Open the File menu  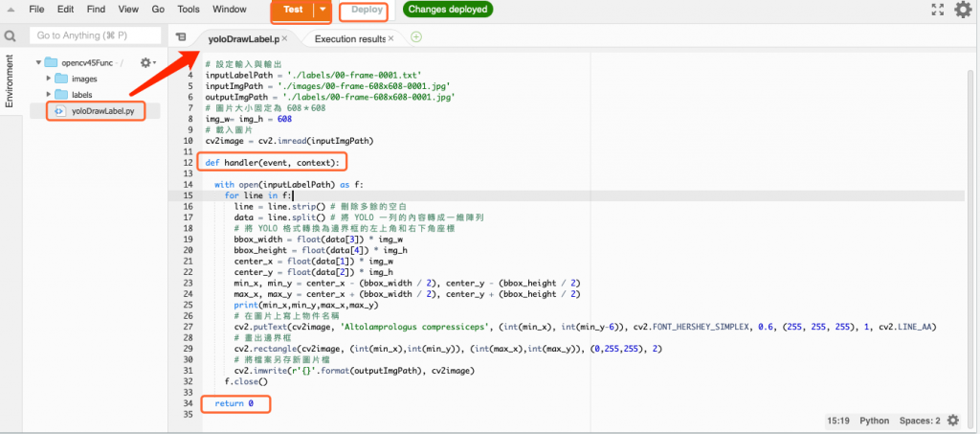click(x=37, y=10)
